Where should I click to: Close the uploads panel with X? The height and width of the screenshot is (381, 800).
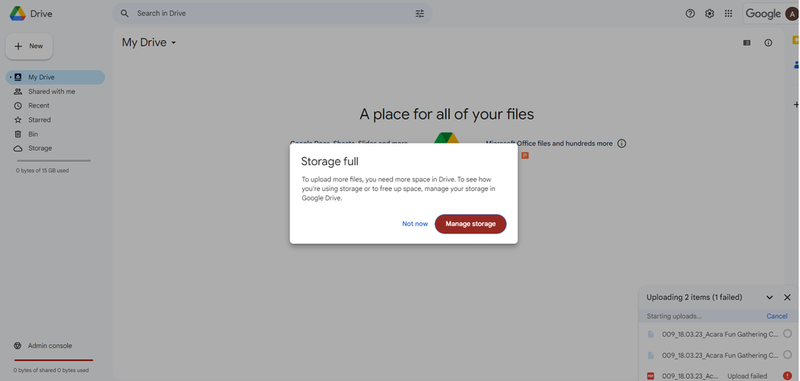[787, 297]
